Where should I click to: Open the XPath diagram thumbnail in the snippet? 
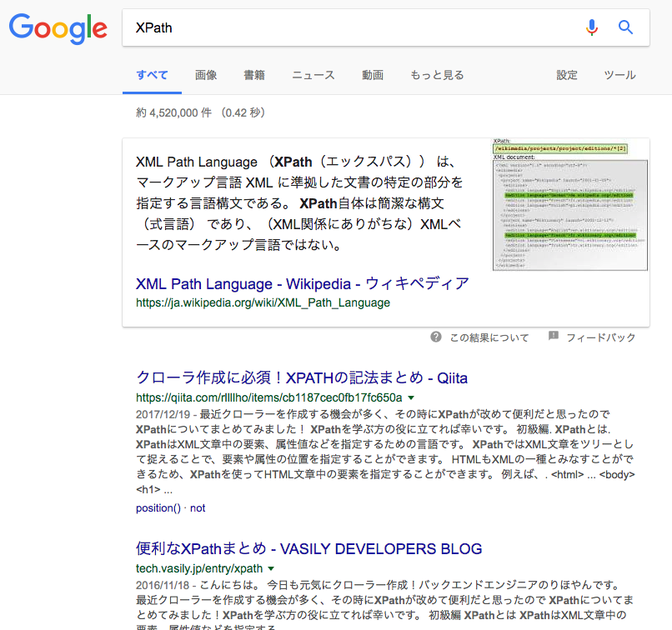pyautogui.click(x=570, y=205)
